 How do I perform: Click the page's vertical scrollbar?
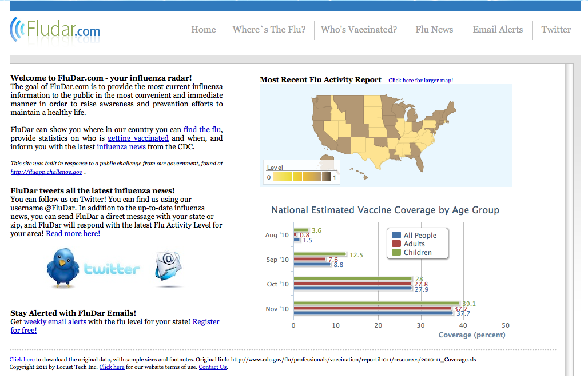[569, 219]
